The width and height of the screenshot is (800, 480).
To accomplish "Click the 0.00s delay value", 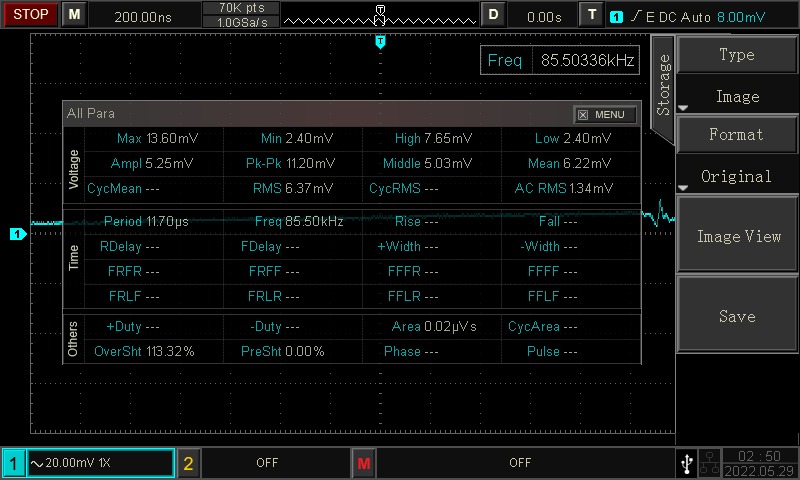I will [544, 17].
